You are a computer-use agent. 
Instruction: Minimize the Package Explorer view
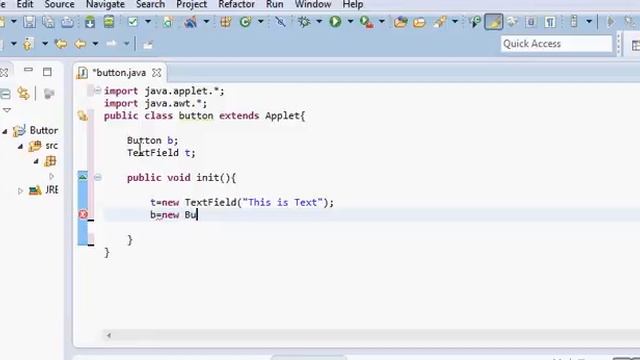coord(28,70)
